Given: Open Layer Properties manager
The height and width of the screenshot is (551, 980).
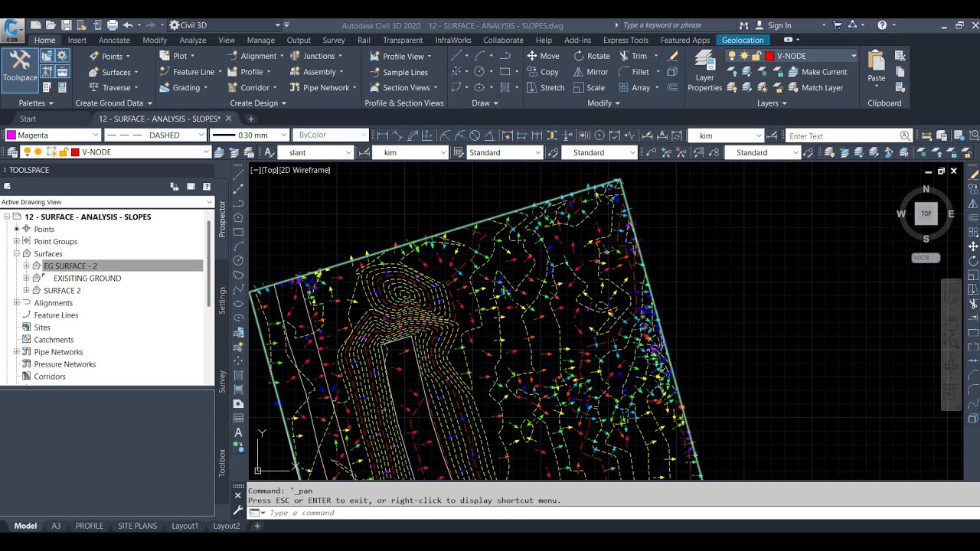Looking at the screenshot, I should coord(704,71).
